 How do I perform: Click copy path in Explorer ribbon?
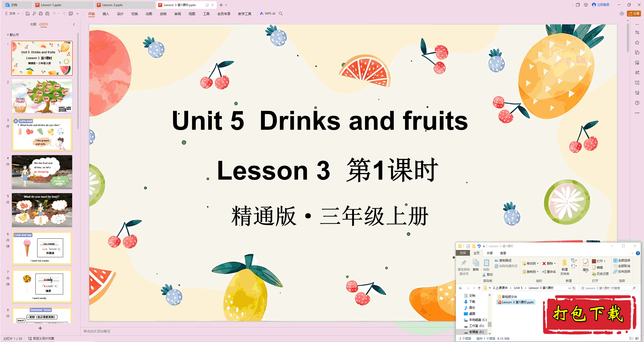tap(503, 261)
